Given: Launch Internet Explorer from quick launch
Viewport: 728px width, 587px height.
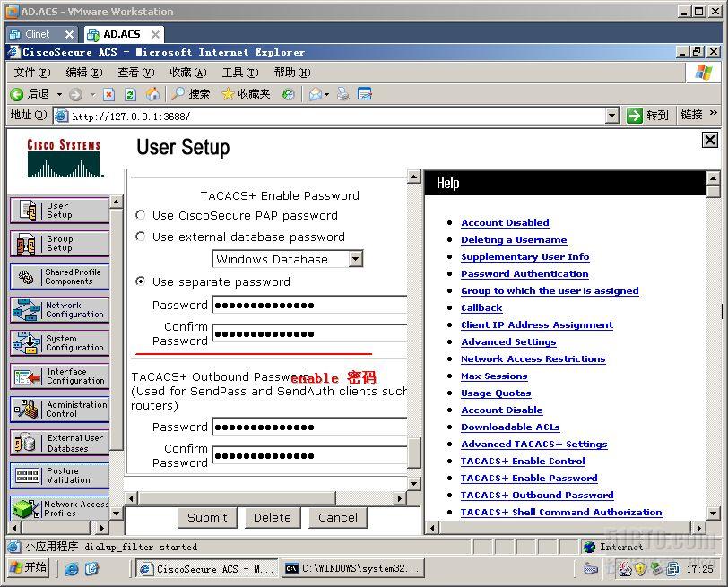Looking at the screenshot, I should pos(72,568).
